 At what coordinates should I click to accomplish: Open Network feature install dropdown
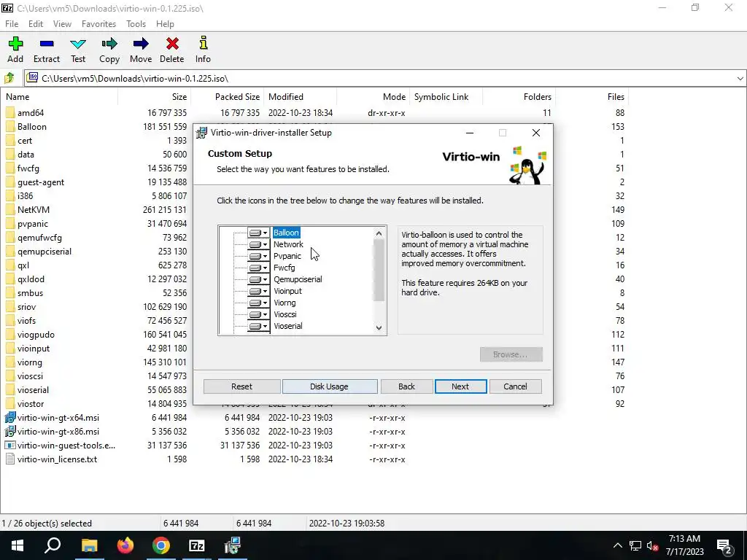[x=258, y=244]
